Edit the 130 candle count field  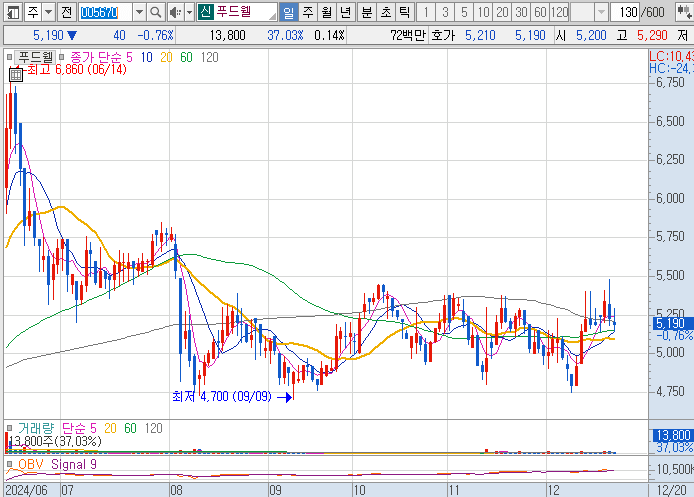[x=625, y=12]
